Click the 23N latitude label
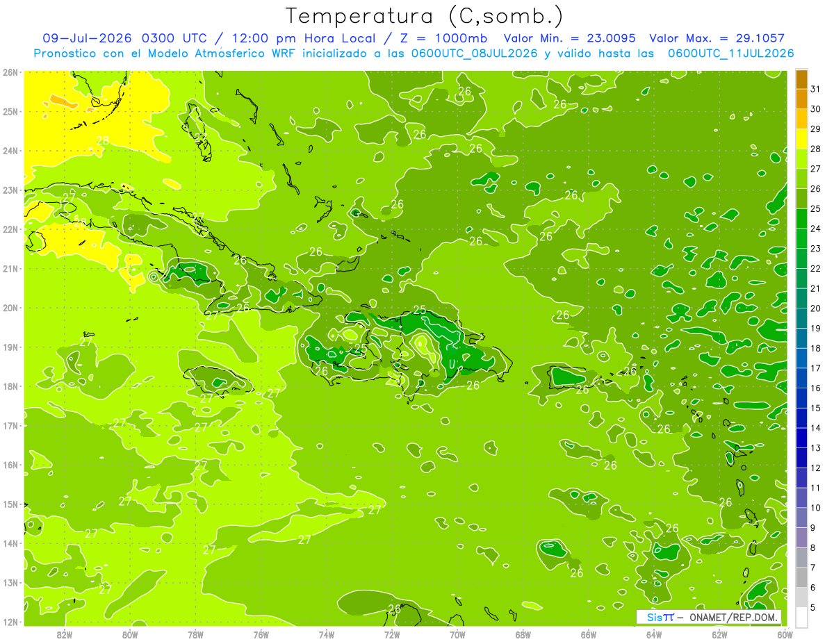The height and width of the screenshot is (644, 834). [x=10, y=190]
